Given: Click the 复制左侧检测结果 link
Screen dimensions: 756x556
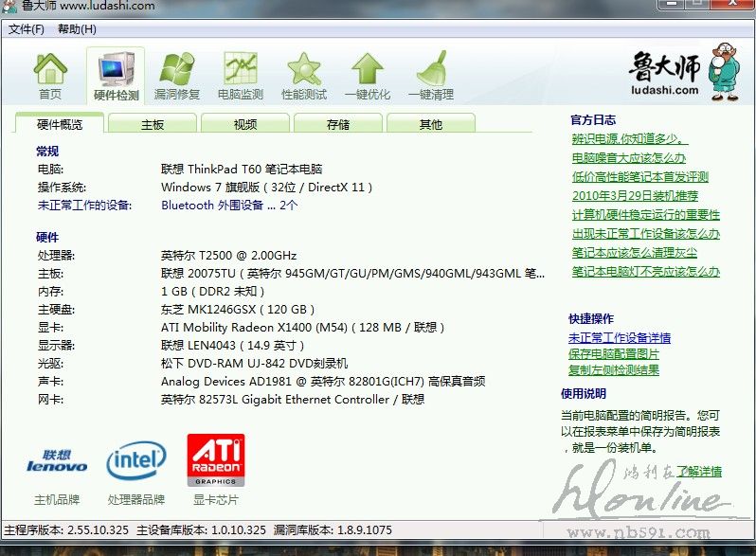Looking at the screenshot, I should pyautogui.click(x=613, y=370).
